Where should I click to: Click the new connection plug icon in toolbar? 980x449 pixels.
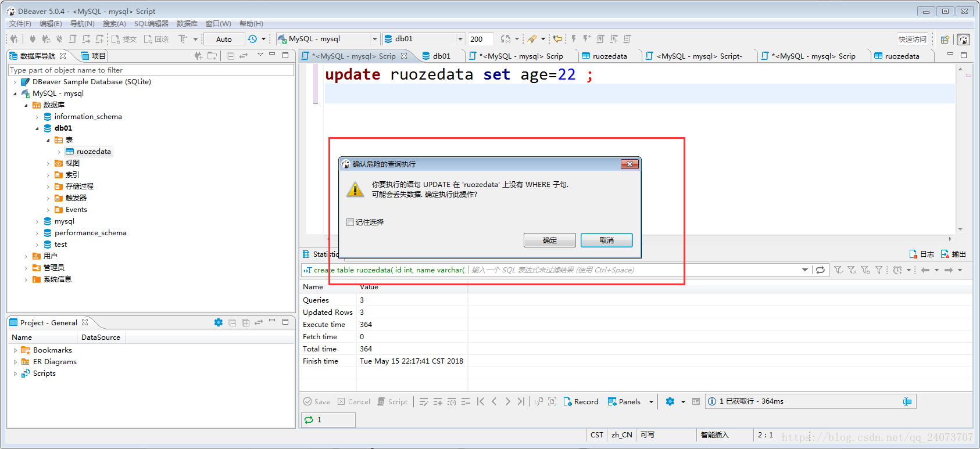[14, 39]
